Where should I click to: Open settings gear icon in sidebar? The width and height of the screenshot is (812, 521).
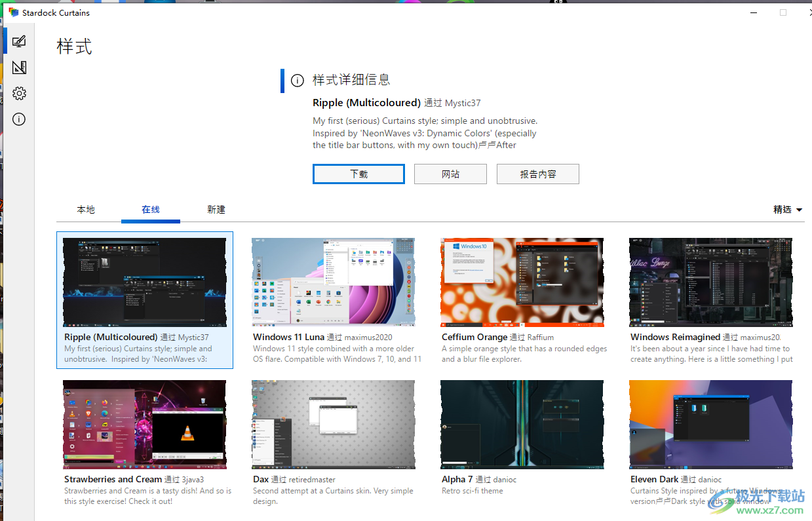pos(19,94)
